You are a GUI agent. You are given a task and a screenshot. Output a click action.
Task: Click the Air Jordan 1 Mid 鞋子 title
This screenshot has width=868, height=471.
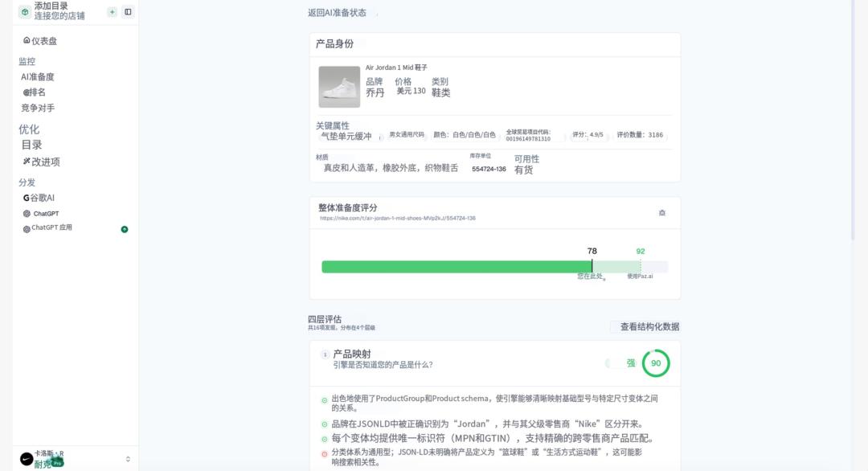point(396,68)
